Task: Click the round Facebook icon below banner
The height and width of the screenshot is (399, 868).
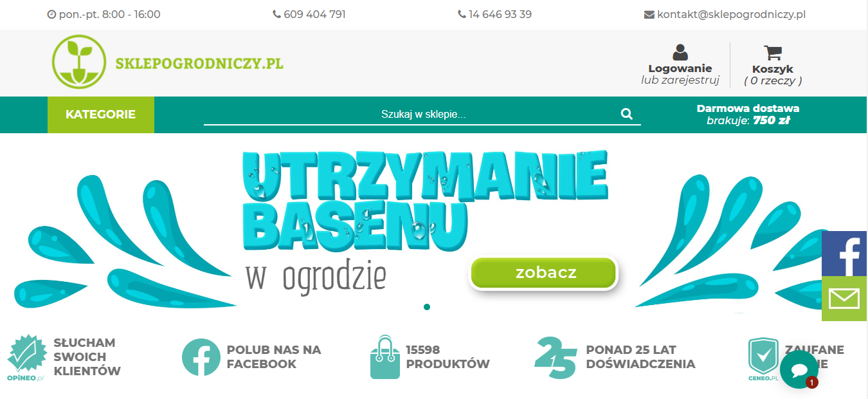Action: tap(201, 357)
